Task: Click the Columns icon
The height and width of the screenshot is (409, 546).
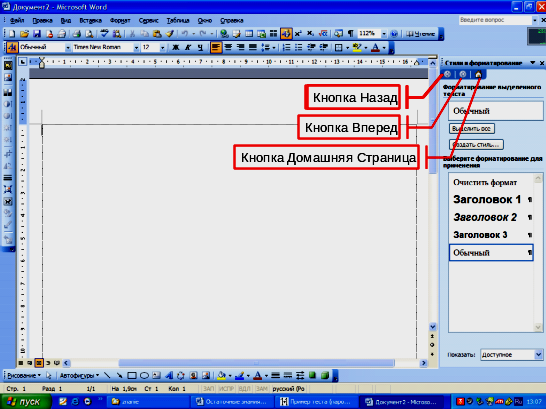Action: (x=274, y=34)
